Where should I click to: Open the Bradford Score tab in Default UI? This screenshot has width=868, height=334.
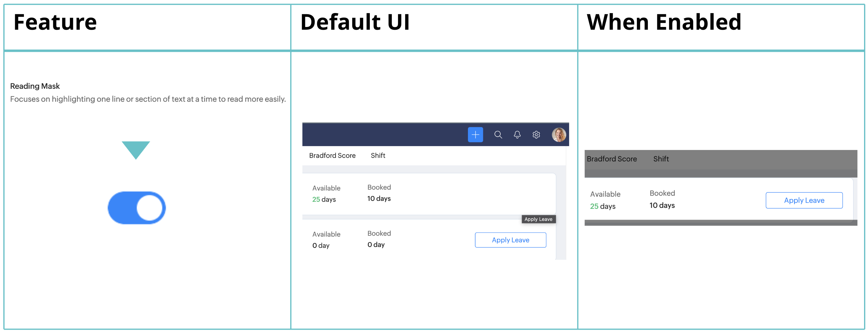[x=332, y=155]
